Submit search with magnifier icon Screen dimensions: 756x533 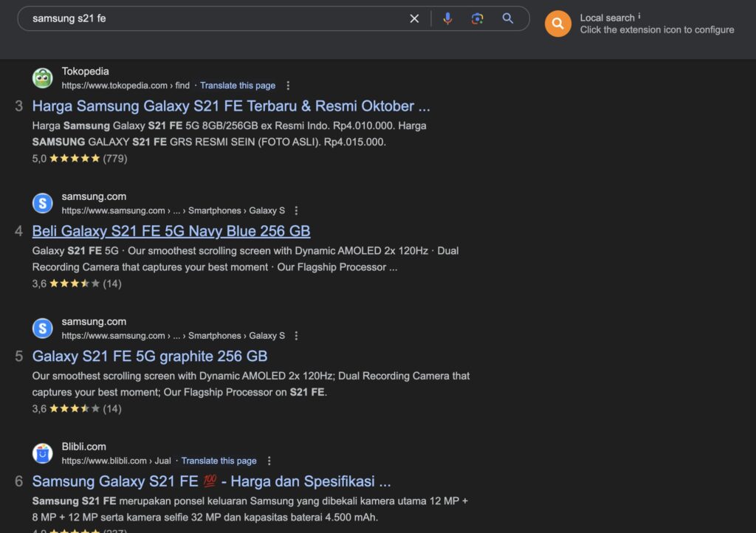[508, 18]
